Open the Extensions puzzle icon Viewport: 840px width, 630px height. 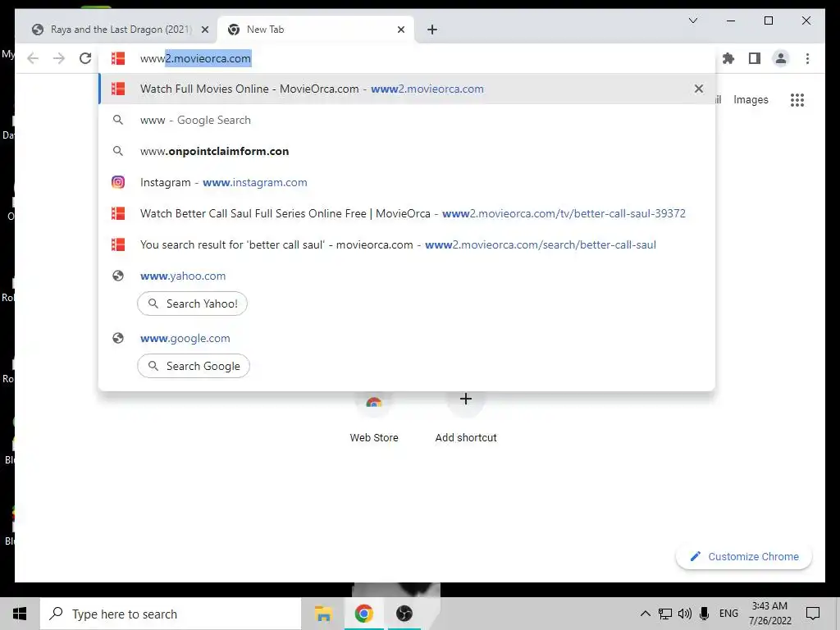pos(728,58)
